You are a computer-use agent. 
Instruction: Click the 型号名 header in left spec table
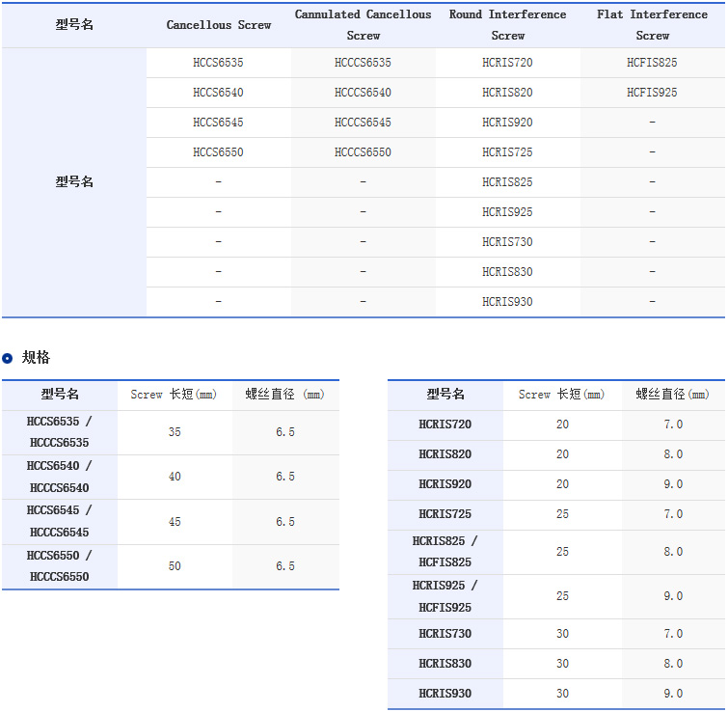coord(60,395)
